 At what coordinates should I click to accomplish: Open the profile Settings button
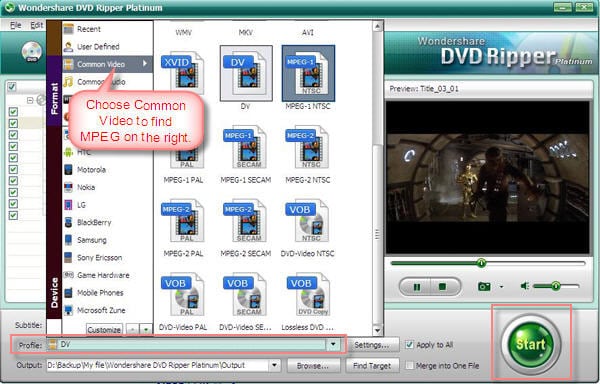372,345
